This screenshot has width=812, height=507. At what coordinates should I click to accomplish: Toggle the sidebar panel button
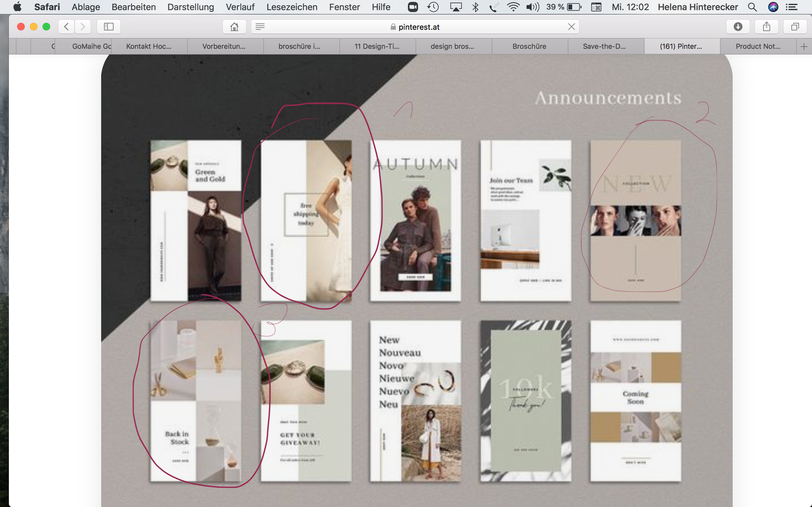click(x=109, y=27)
